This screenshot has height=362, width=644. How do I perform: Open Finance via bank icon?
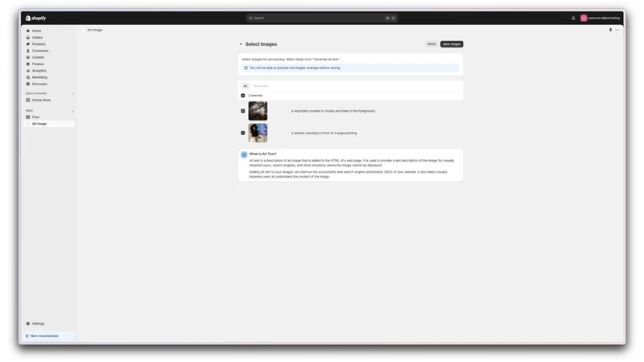28,64
